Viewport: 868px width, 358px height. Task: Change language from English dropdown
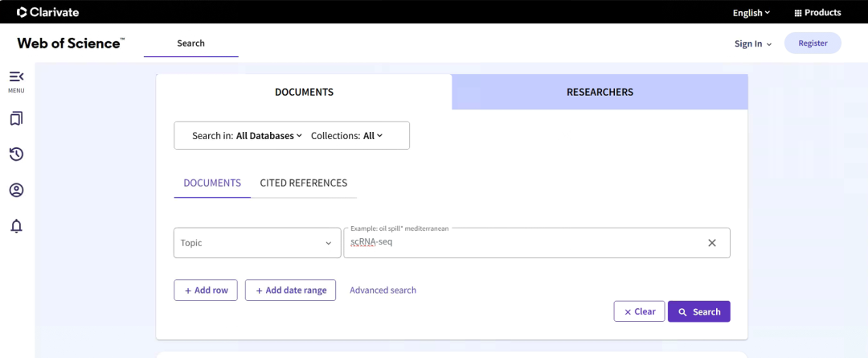[x=751, y=13]
